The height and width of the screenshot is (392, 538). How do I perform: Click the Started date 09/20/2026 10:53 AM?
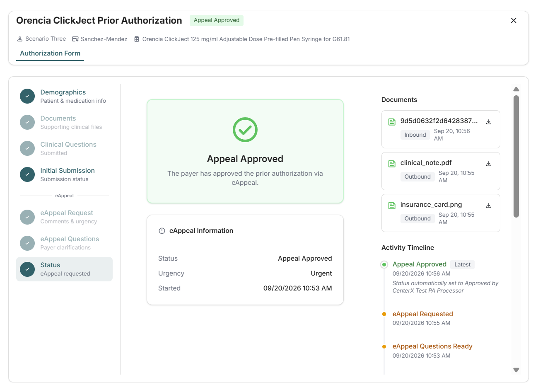[x=298, y=288]
